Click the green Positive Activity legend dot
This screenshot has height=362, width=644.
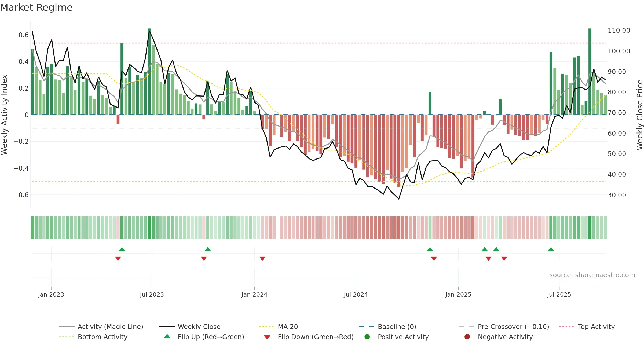pos(367,337)
